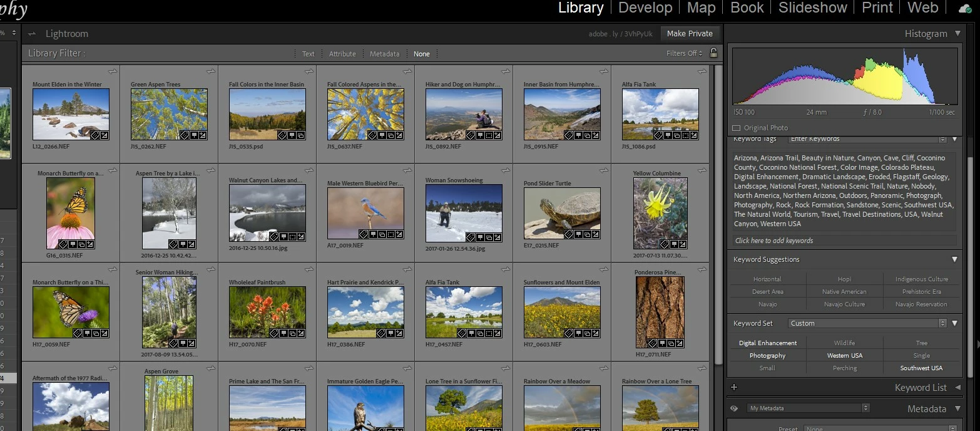Switch to the Slideshow module

click(x=812, y=8)
